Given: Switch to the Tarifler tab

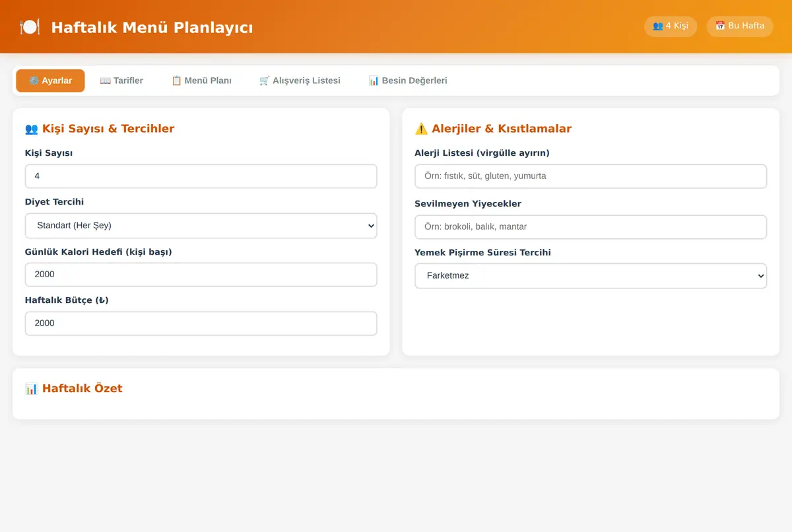Looking at the screenshot, I should (121, 81).
